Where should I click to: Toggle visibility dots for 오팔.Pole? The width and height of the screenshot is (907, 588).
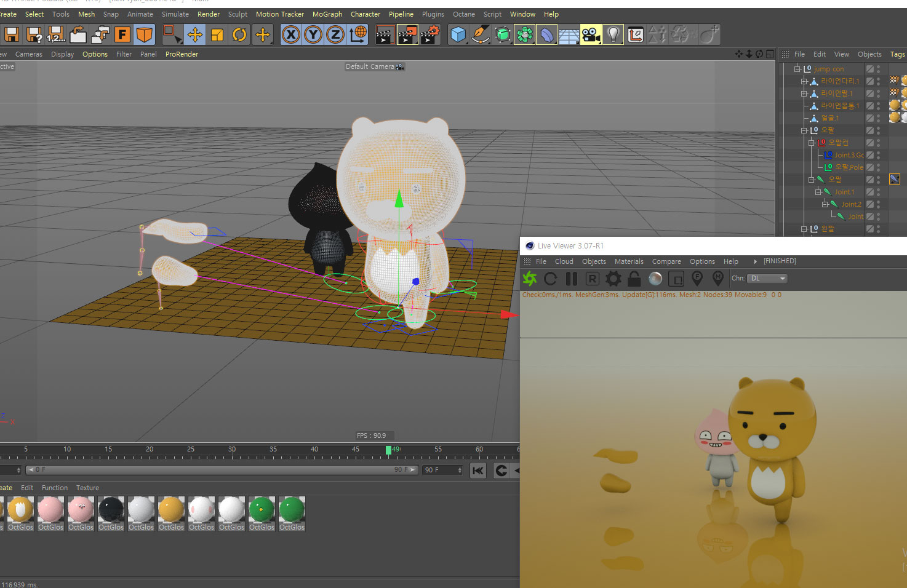tap(879, 167)
